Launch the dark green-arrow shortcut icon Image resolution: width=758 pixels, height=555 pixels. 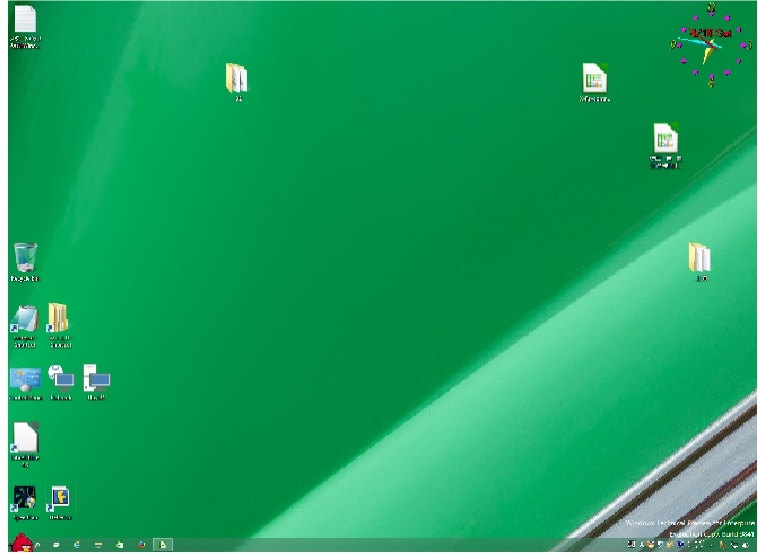(x=25, y=502)
